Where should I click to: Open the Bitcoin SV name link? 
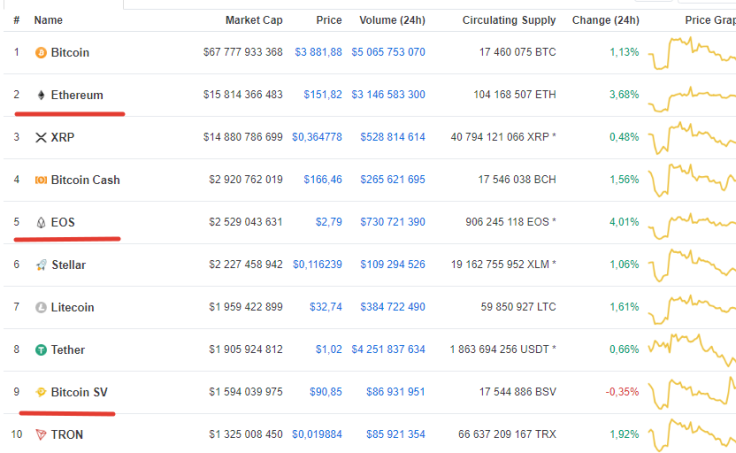79,392
